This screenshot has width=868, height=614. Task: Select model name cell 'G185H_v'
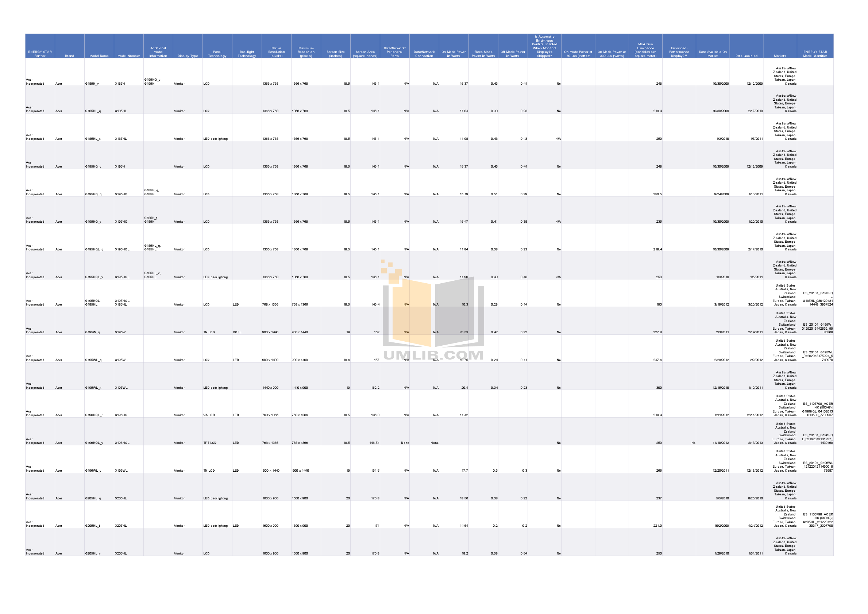click(x=92, y=84)
